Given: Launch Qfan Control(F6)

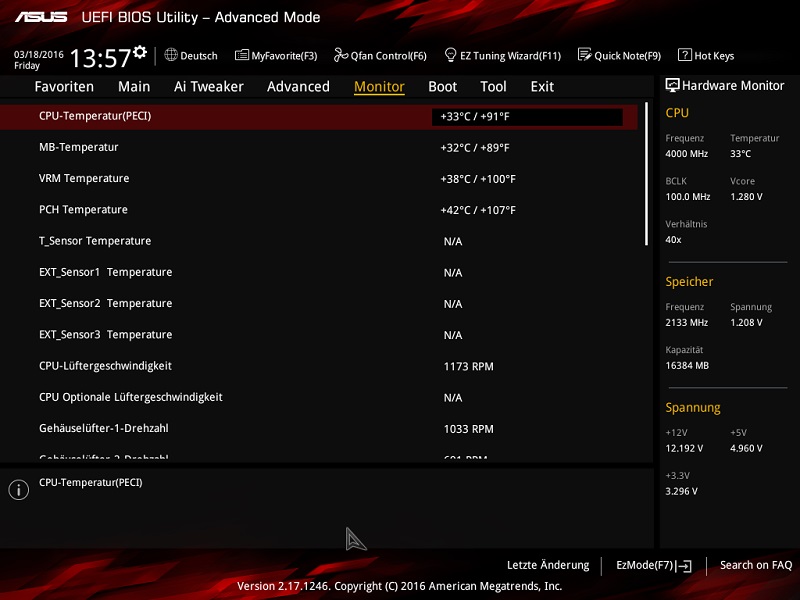Looking at the screenshot, I should pyautogui.click(x=380, y=56).
